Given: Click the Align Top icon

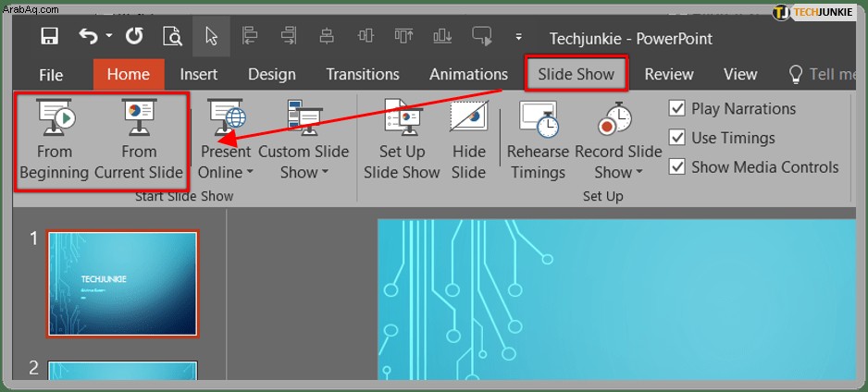Looking at the screenshot, I should pos(403,36).
